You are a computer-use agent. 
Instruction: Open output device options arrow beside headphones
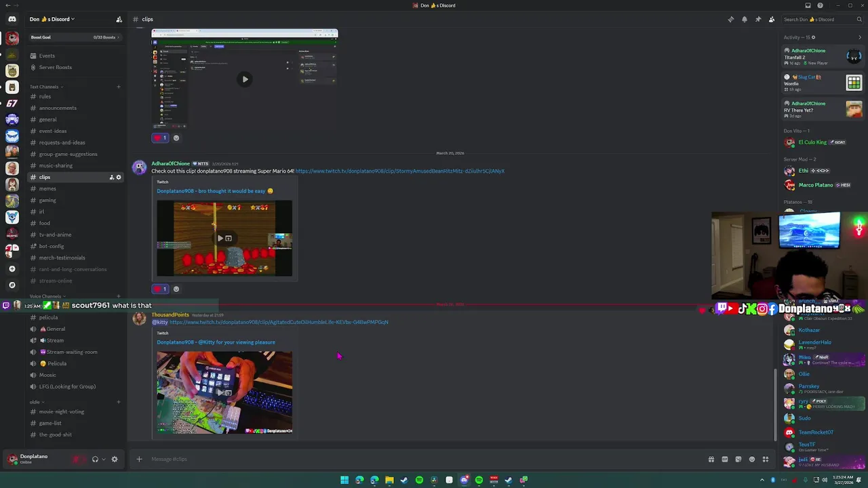point(103,460)
